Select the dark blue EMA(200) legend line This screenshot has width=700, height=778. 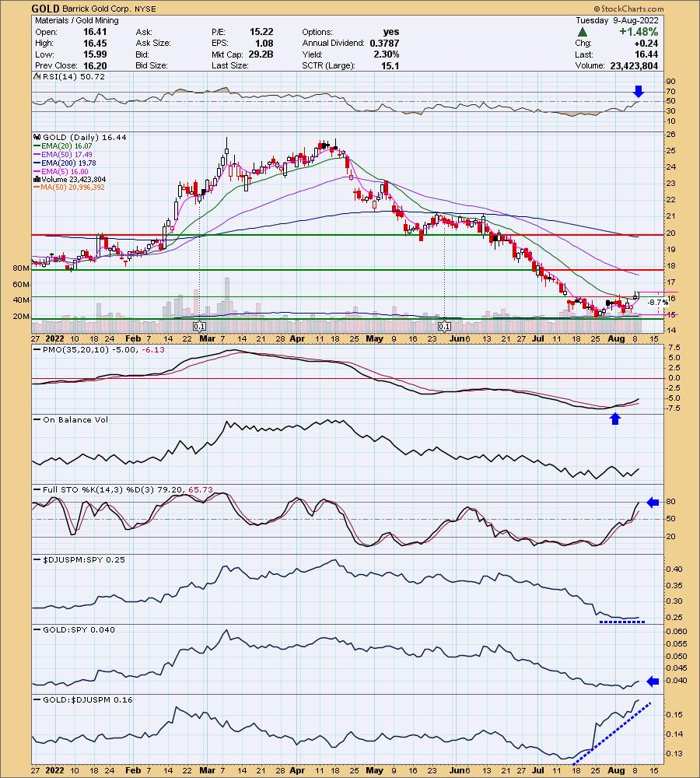pos(37,163)
